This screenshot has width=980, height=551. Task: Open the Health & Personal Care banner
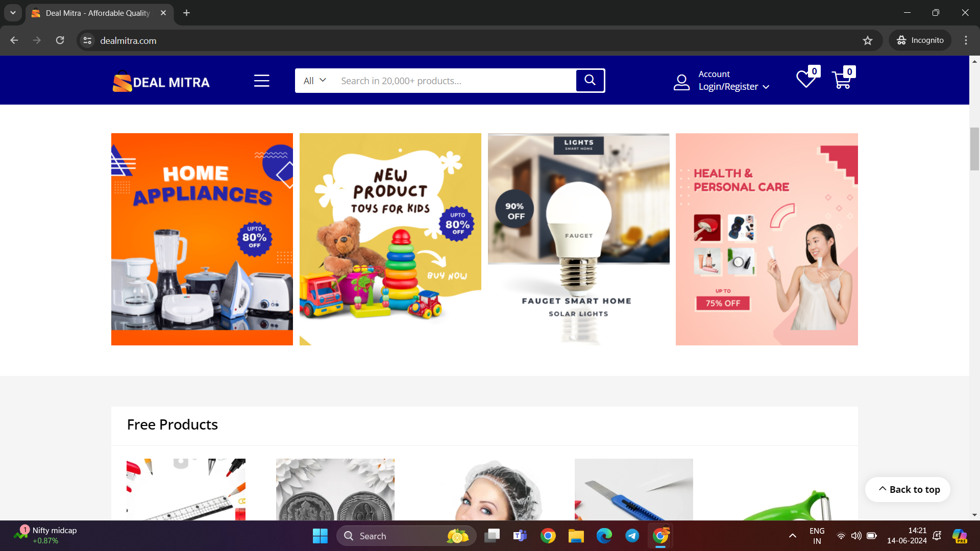pos(766,239)
